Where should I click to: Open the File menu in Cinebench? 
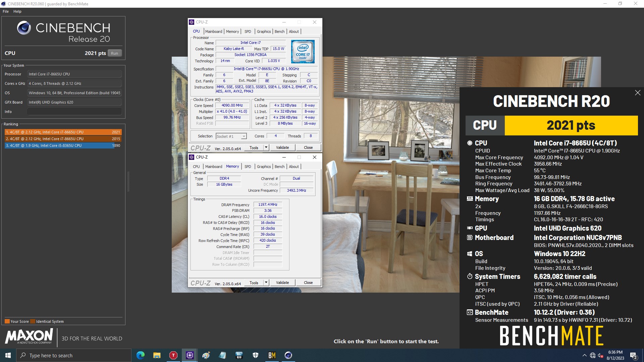(6, 11)
